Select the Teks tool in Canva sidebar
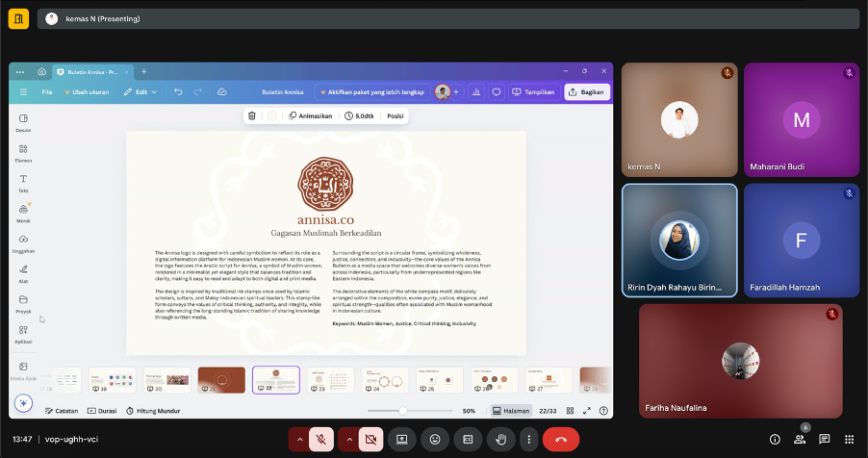The width and height of the screenshot is (868, 458). (x=23, y=183)
